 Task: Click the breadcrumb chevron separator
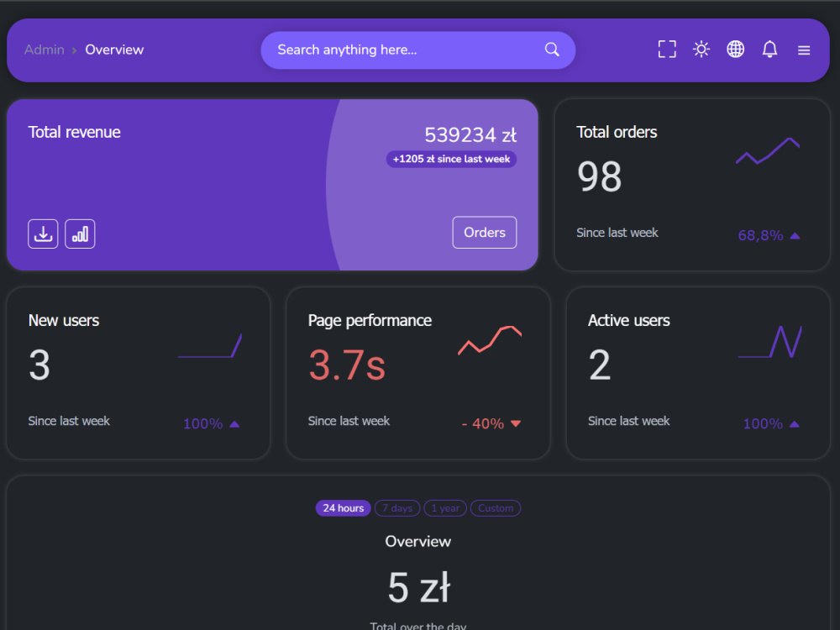point(75,50)
